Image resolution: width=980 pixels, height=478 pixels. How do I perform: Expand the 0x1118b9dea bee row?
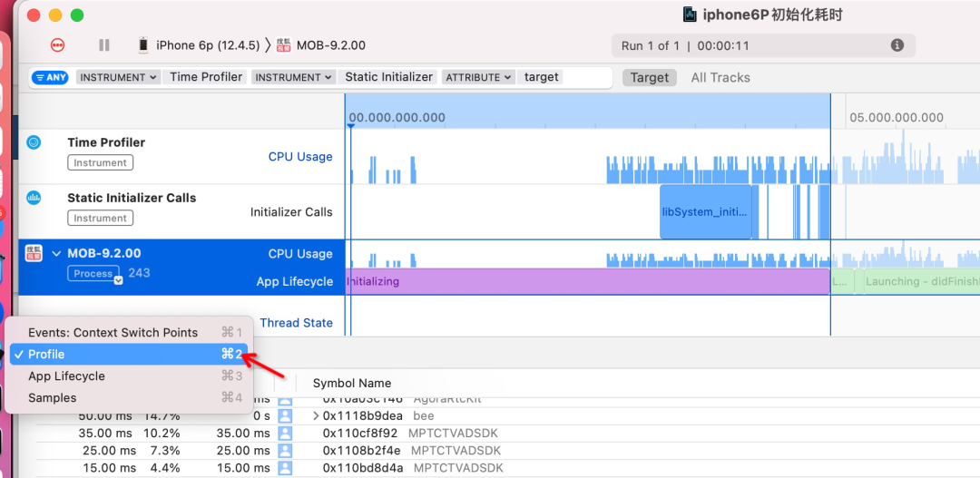click(317, 416)
